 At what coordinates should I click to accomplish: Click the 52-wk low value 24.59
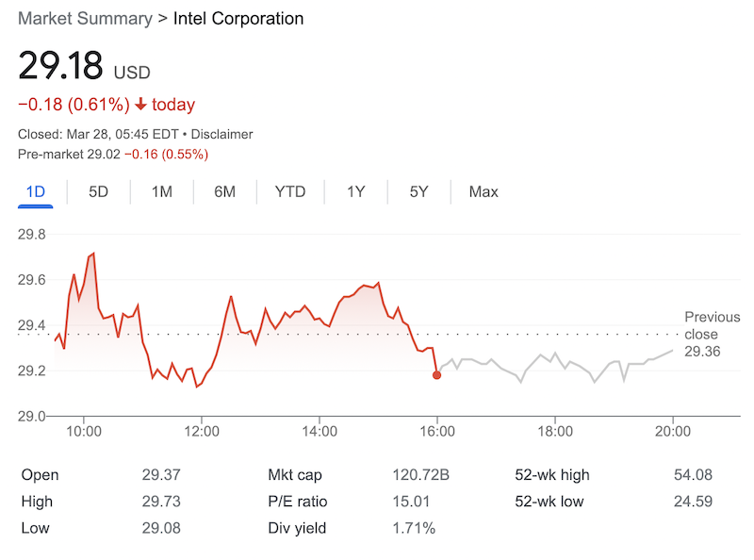(693, 502)
